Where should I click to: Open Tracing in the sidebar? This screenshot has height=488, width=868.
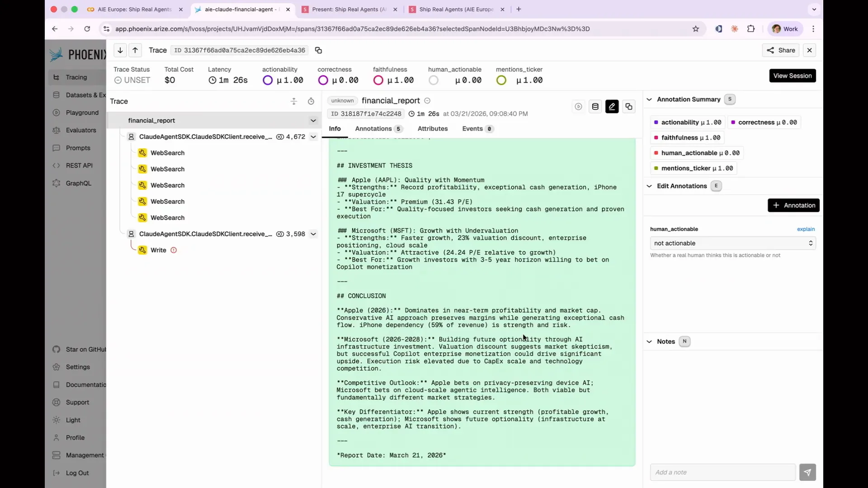(x=76, y=77)
